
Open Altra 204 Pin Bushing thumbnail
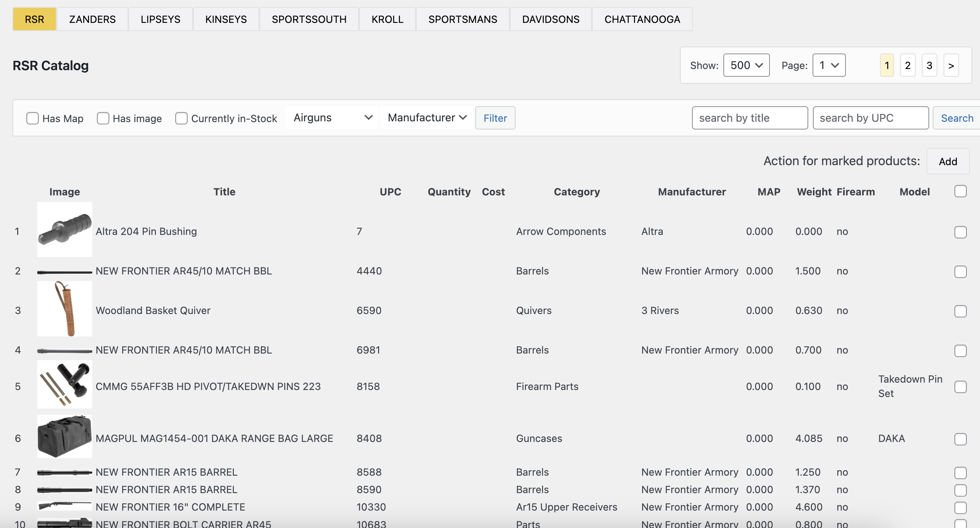(x=65, y=229)
